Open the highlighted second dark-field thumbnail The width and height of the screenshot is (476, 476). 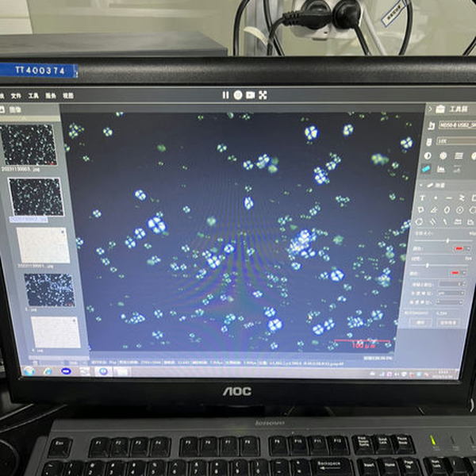tap(35, 196)
